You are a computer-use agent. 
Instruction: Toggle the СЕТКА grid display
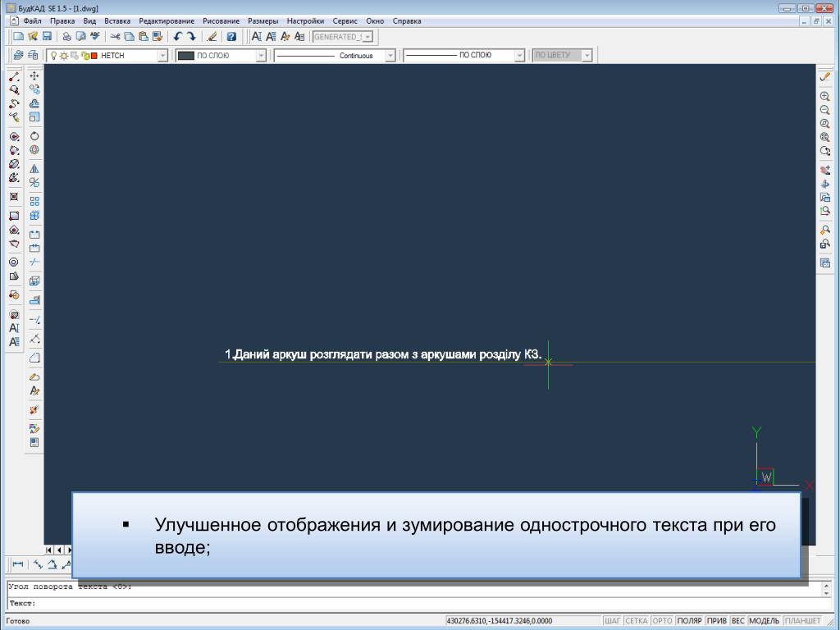[637, 620]
